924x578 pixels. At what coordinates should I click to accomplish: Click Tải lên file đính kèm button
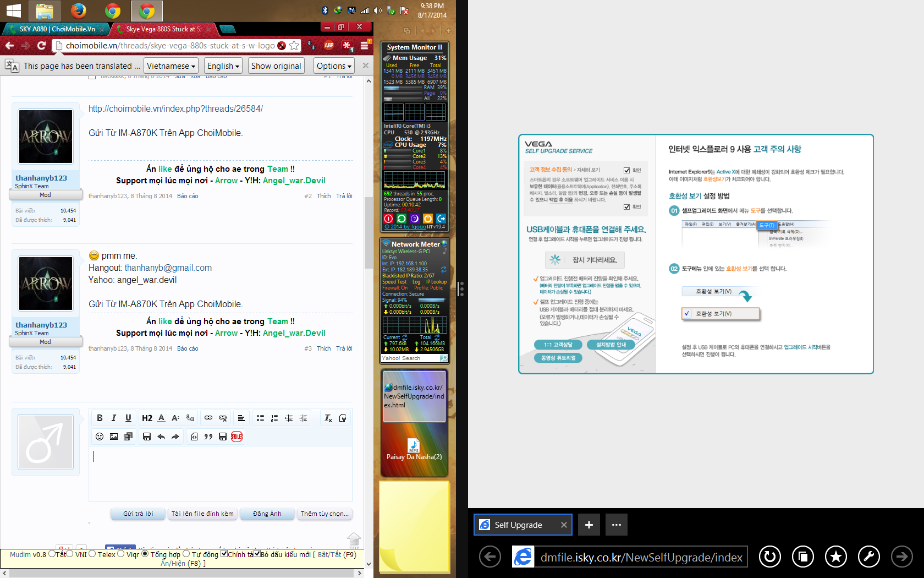coord(202,514)
